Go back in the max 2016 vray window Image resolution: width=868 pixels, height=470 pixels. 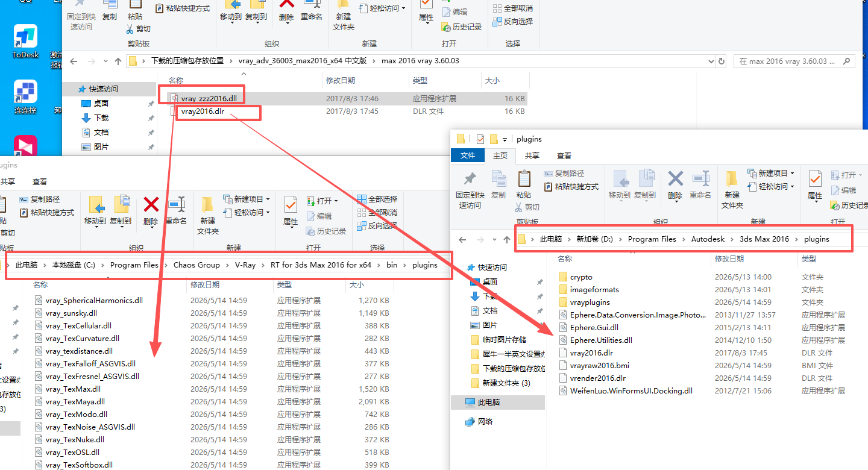74,61
